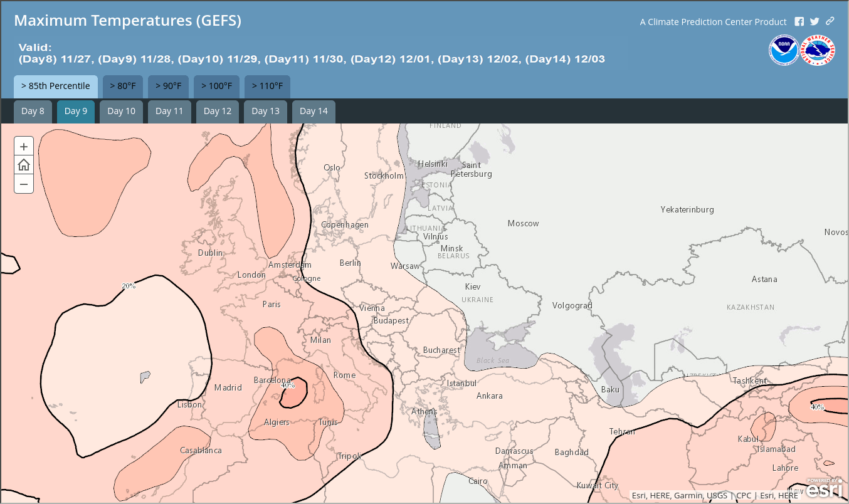Click the 20% contour label near Atlantic
849x504 pixels.
point(129,286)
